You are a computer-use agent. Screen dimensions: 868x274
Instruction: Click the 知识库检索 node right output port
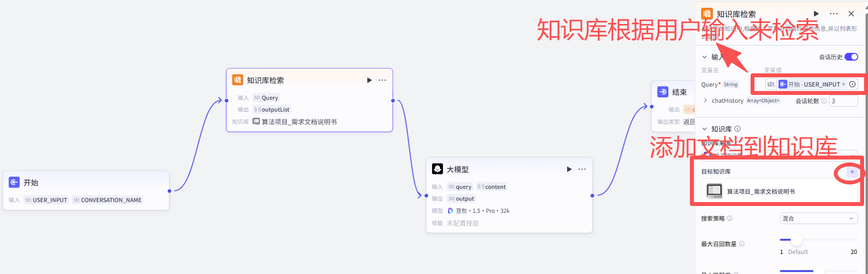(393, 100)
